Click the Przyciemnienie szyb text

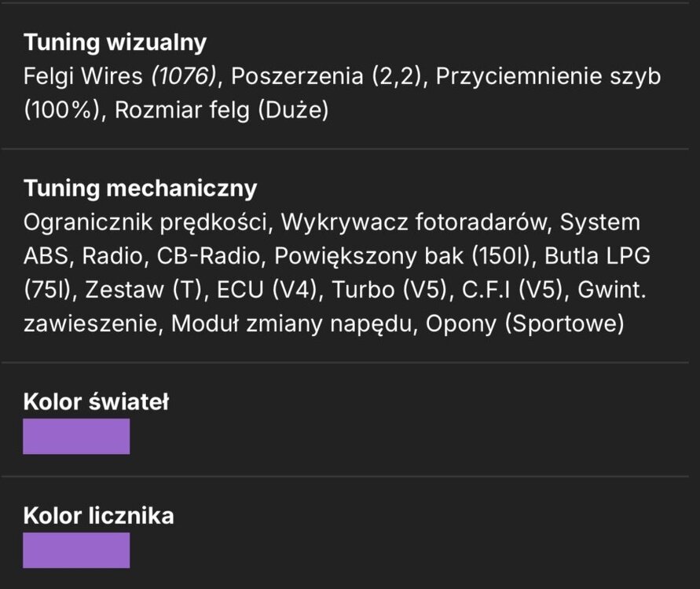tap(548, 77)
